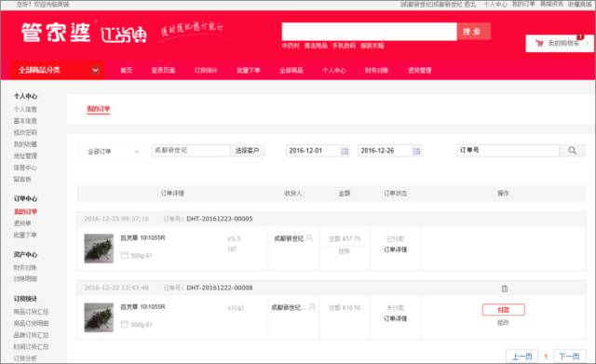The image size is (596, 364).
Task: Open 登录页面 in the navigation bar
Action: 163,71
